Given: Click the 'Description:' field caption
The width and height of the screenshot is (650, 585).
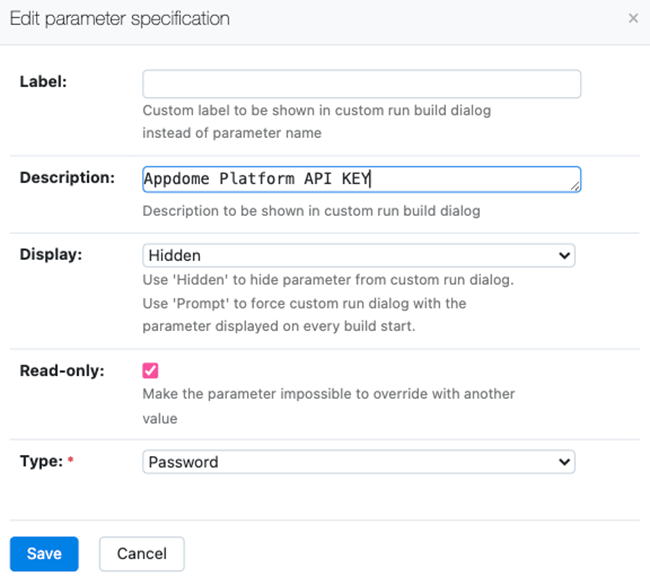Looking at the screenshot, I should coord(67,178).
